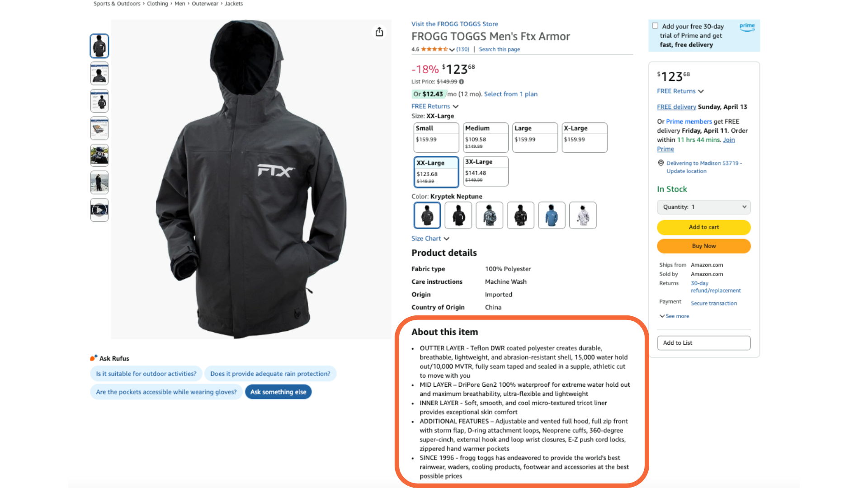Open the Quantity dropdown
The height and width of the screenshot is (488, 868).
coord(703,207)
